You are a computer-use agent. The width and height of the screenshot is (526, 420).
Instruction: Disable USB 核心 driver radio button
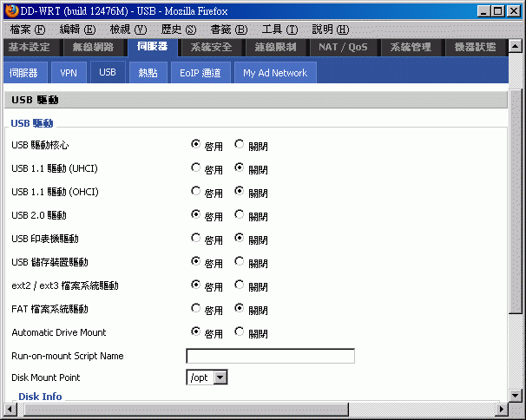click(x=240, y=145)
